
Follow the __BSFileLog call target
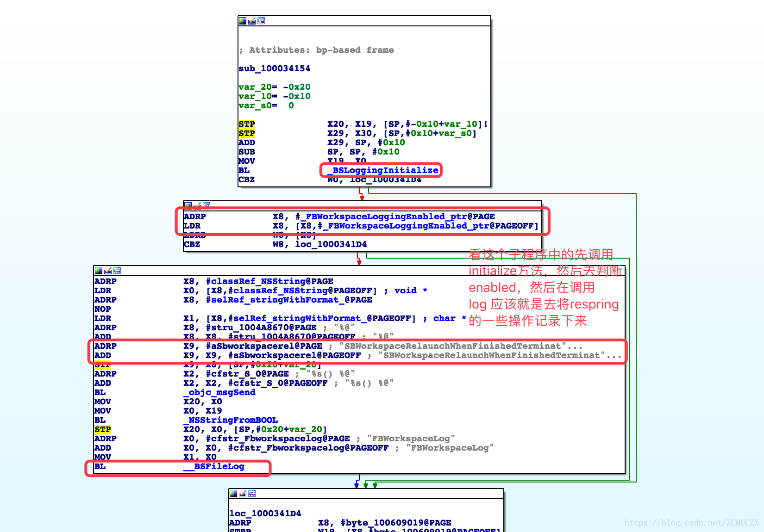pos(213,466)
